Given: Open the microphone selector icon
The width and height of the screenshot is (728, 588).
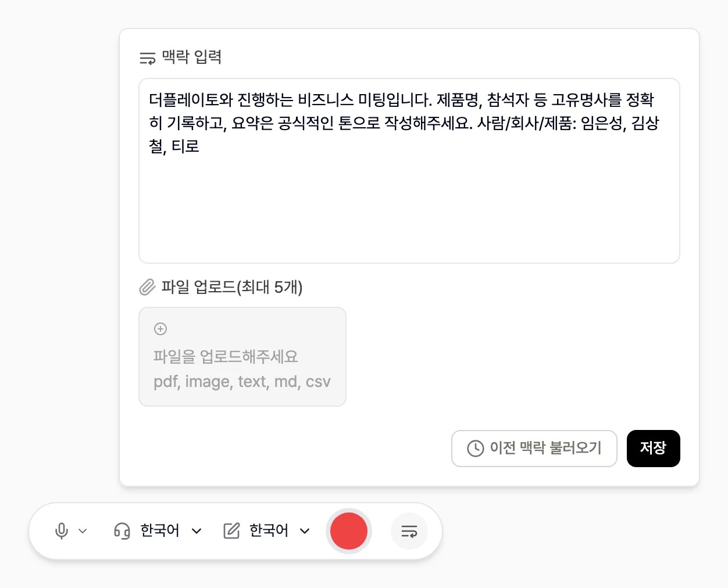Looking at the screenshot, I should (62, 531).
